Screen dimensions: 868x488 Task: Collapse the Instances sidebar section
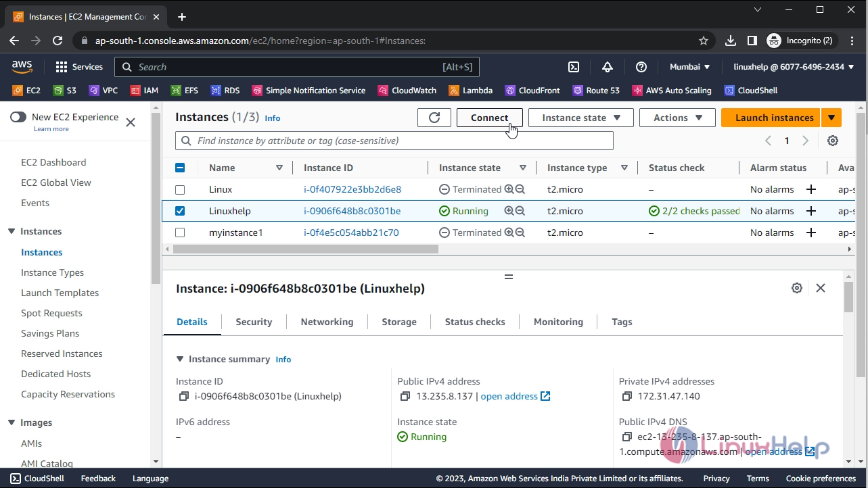(12, 231)
